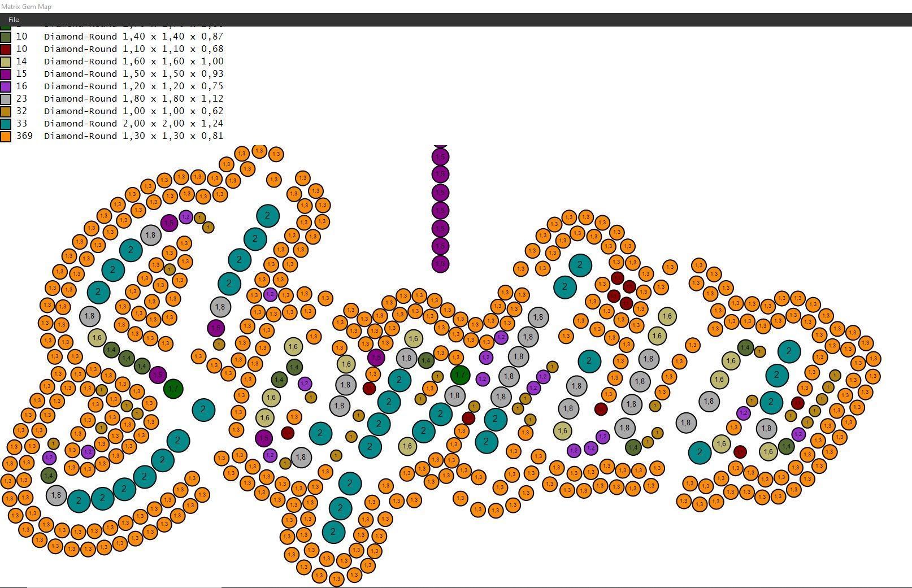This screenshot has width=912, height=588.
Task: Click the orange 1,30 diamond swatch
Action: (6, 136)
